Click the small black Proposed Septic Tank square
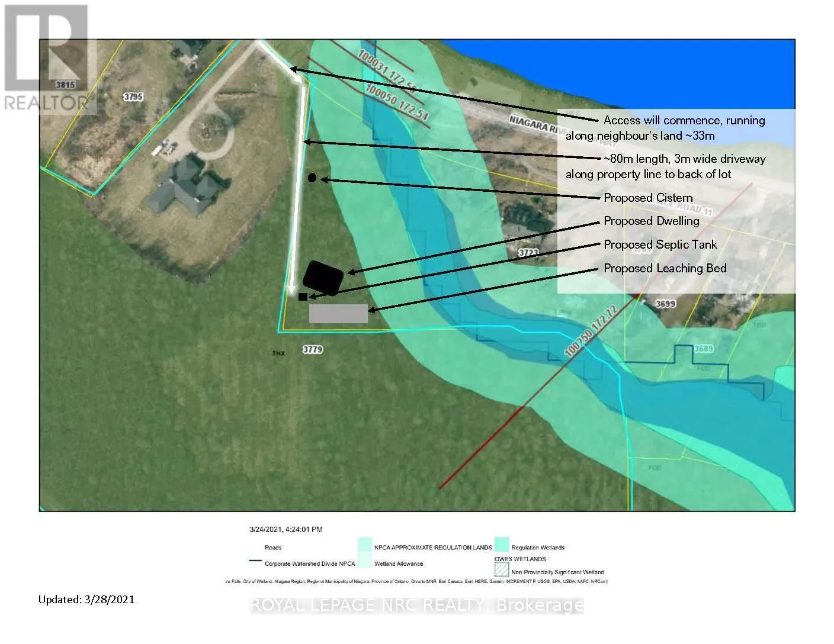Screen dimensions: 834x644 (x=303, y=297)
